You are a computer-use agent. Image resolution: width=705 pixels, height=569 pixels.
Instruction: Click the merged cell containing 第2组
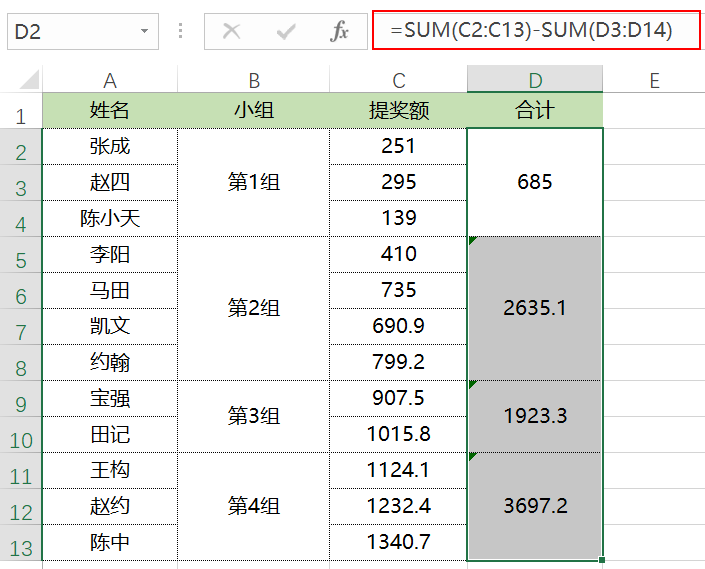click(254, 308)
